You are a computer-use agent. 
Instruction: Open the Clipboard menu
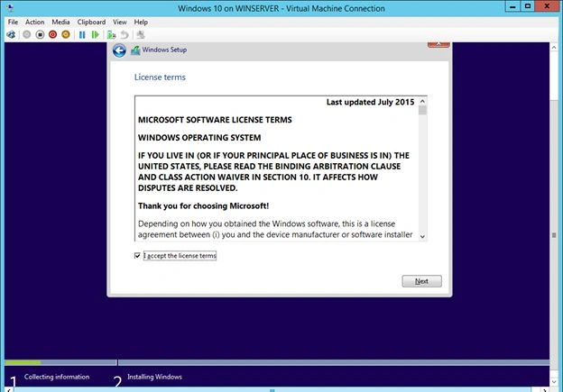91,22
